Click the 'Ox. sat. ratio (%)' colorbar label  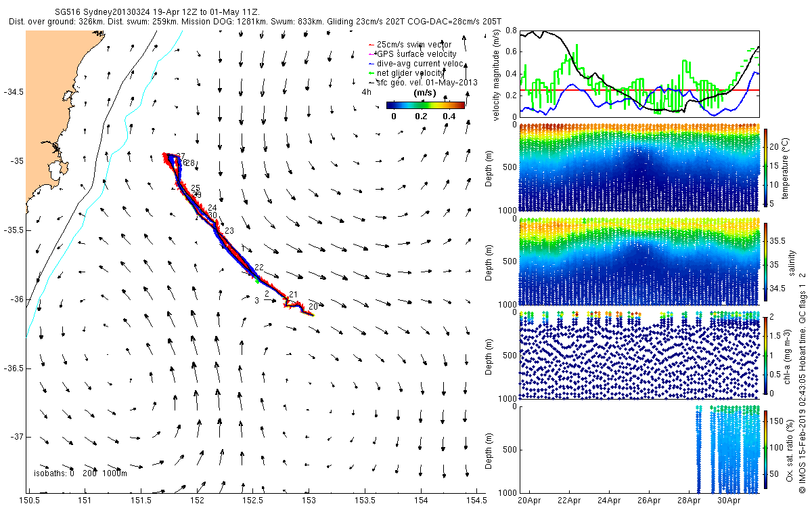(790, 449)
